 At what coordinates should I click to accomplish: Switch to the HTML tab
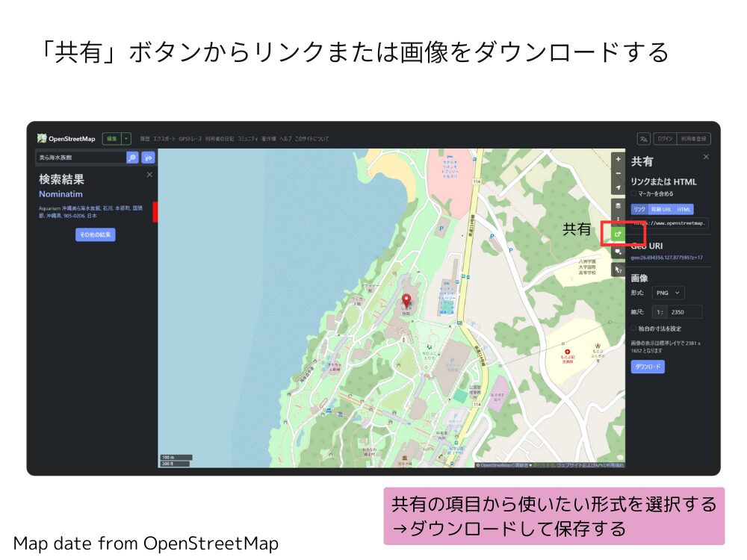coord(684,209)
